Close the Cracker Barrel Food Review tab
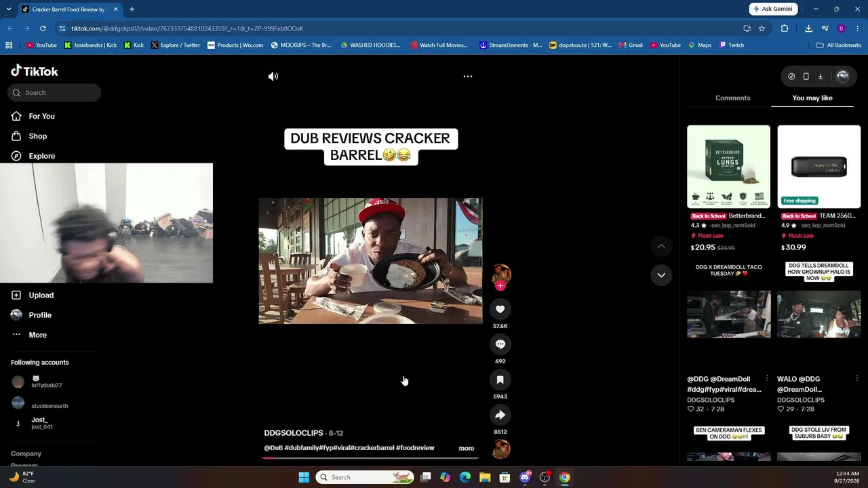The height and width of the screenshot is (488, 868). click(x=115, y=9)
